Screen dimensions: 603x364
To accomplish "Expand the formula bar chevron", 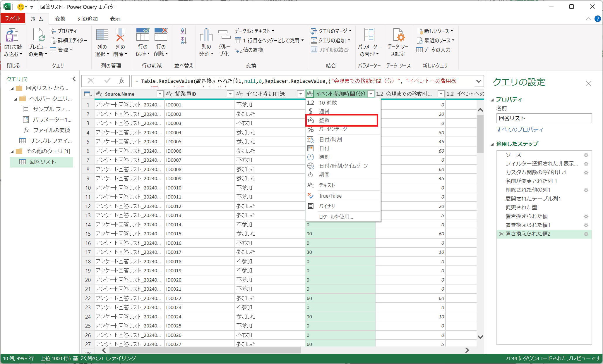I will [479, 81].
